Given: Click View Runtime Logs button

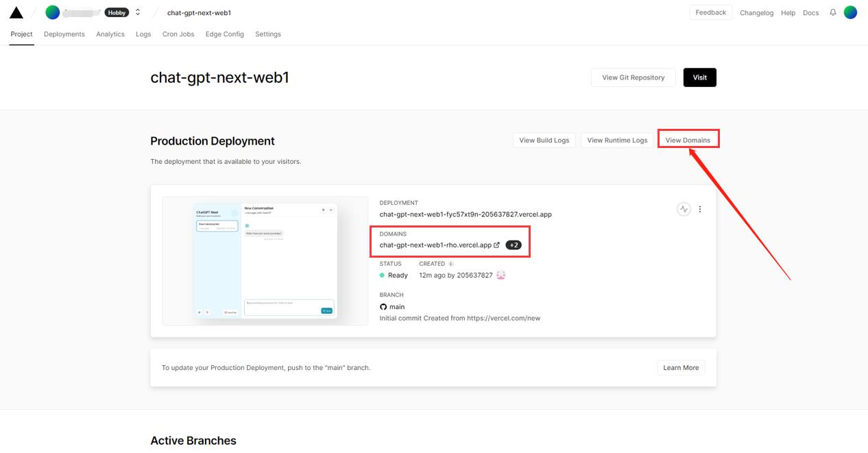Looking at the screenshot, I should click(x=617, y=140).
